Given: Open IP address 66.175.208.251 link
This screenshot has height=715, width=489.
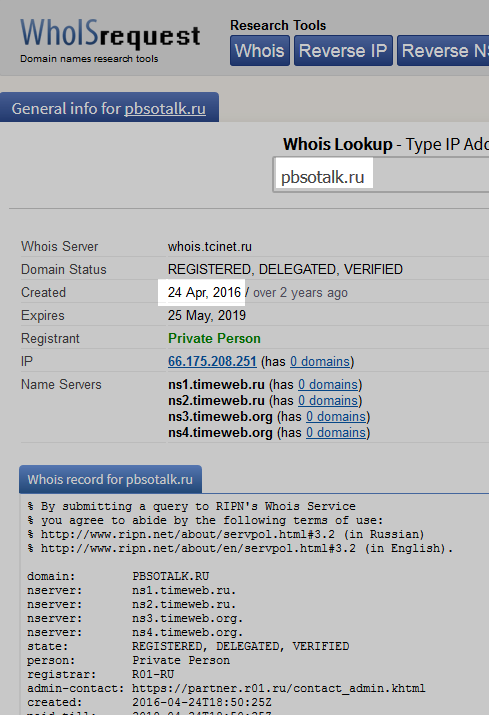Looking at the screenshot, I should [x=212, y=361].
